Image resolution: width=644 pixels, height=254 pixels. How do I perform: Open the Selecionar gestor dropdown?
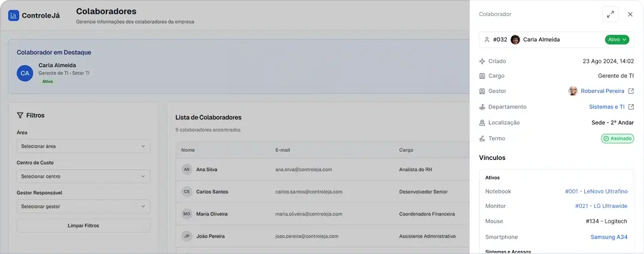tap(83, 207)
